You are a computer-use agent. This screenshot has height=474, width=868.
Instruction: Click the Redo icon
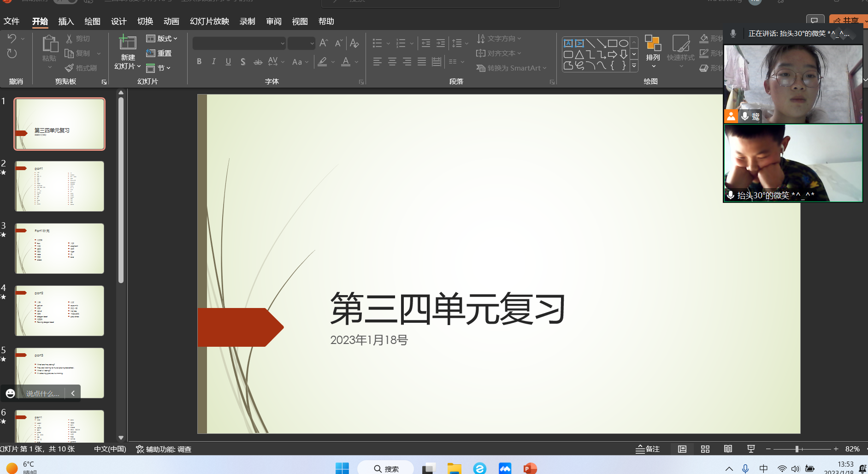[12, 53]
